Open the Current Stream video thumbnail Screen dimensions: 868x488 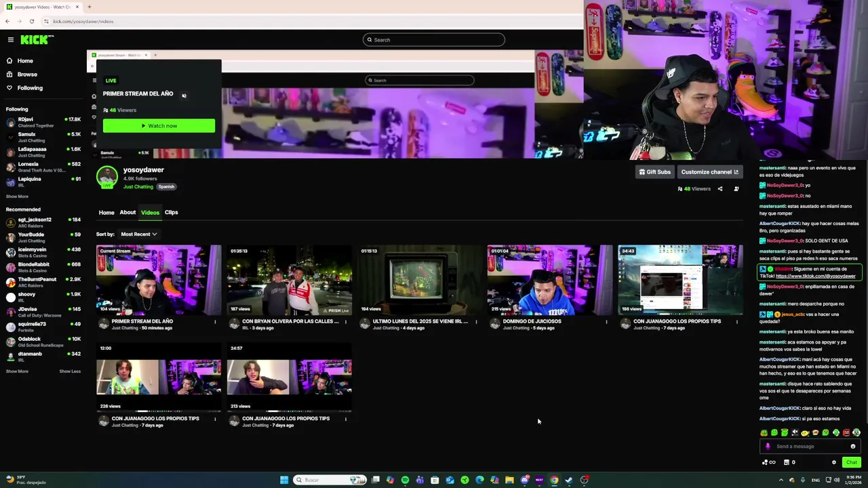coord(159,280)
